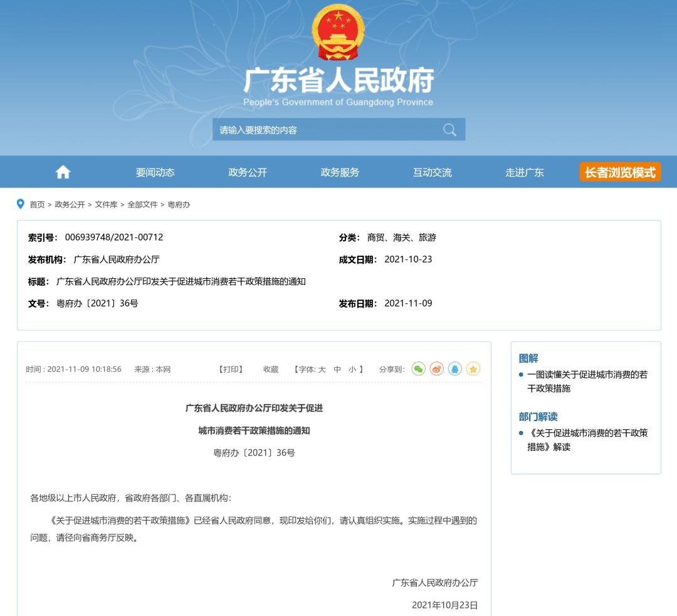Viewport: 677px width, 616px height.
Task: Click the 收藏 bookmark link
Action: (x=271, y=370)
